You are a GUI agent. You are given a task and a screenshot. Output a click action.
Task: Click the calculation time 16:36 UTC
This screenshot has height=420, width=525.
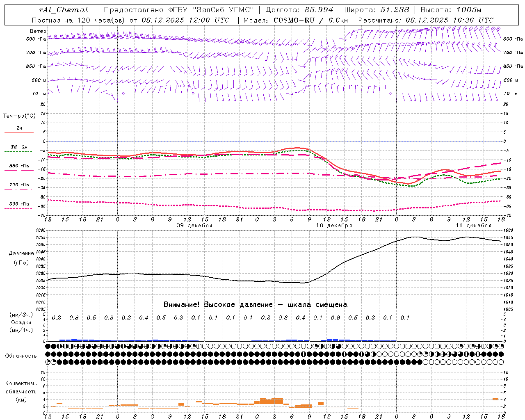473,20
